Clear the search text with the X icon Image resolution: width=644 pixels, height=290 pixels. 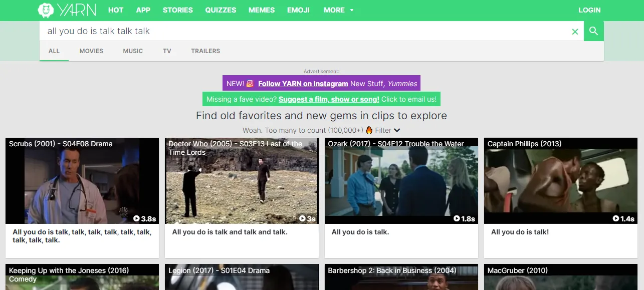[575, 32]
